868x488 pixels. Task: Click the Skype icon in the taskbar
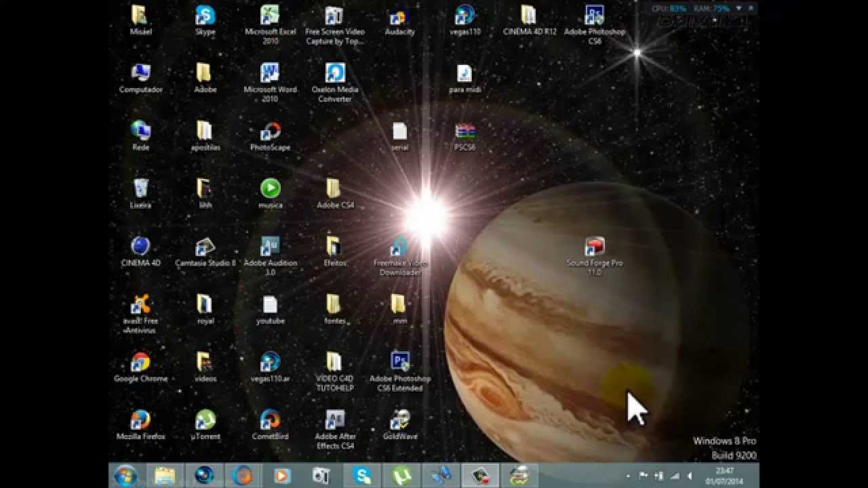(361, 476)
